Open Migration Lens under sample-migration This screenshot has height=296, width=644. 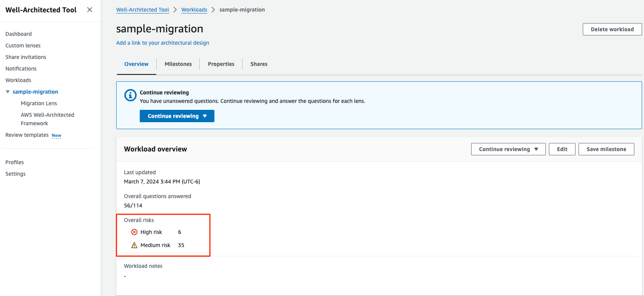39,103
